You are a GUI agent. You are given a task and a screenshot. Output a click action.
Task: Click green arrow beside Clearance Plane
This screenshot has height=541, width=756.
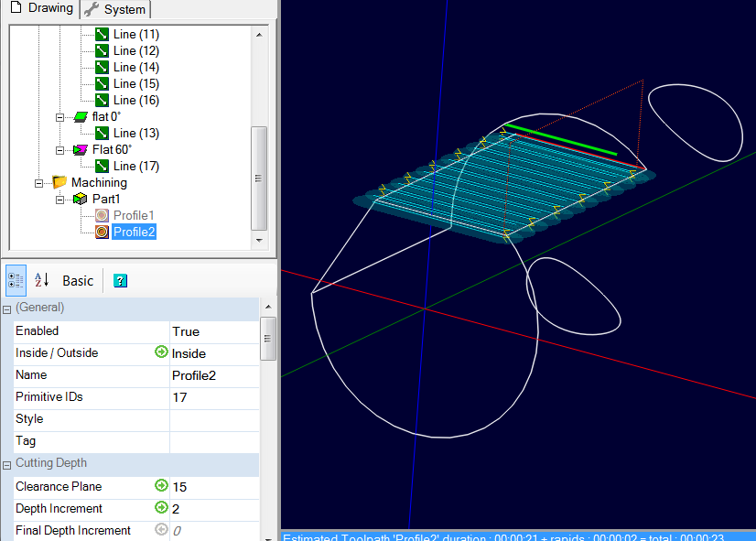(161, 486)
